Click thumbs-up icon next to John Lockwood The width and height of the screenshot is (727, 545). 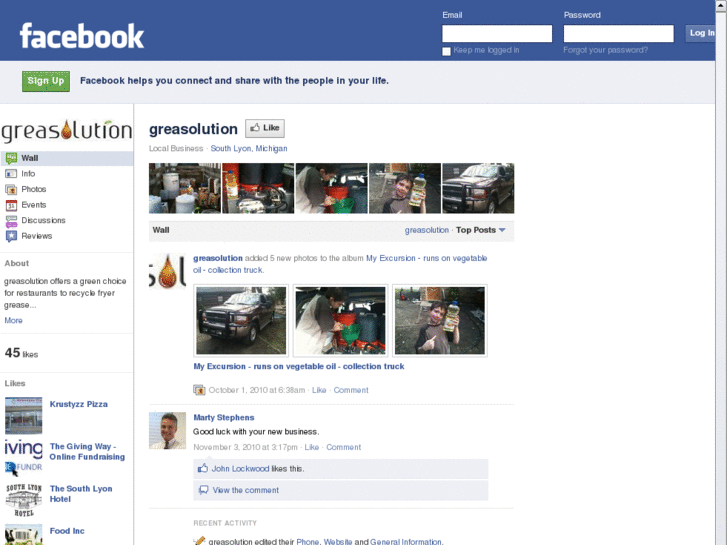pos(203,468)
